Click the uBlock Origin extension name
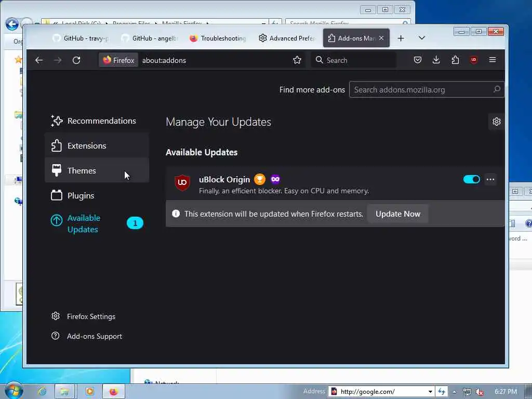This screenshot has width=532, height=399. click(224, 179)
